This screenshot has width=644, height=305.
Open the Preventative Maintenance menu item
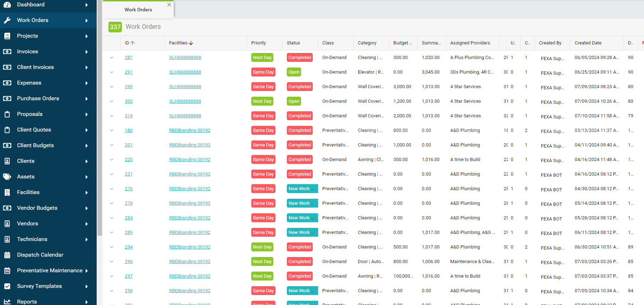tap(50, 271)
